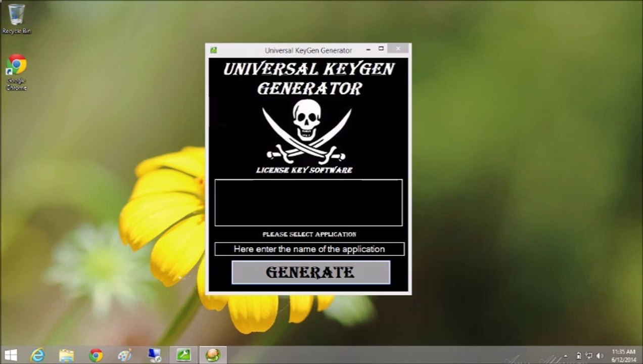The width and height of the screenshot is (643, 364).
Task: Select the green wrench taskbar app
Action: [x=183, y=355]
